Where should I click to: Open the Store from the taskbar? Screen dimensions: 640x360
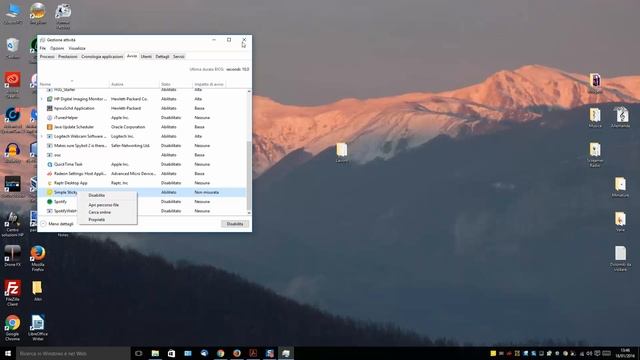[171, 353]
